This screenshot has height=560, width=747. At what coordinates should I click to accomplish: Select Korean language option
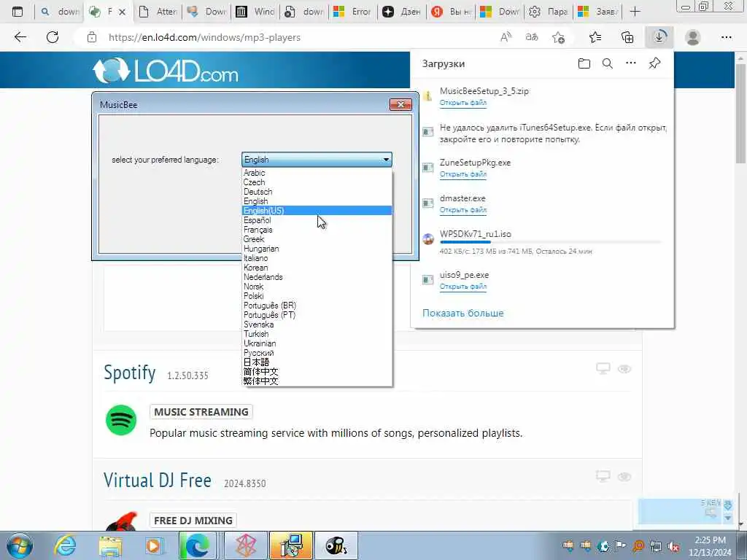pos(317,268)
